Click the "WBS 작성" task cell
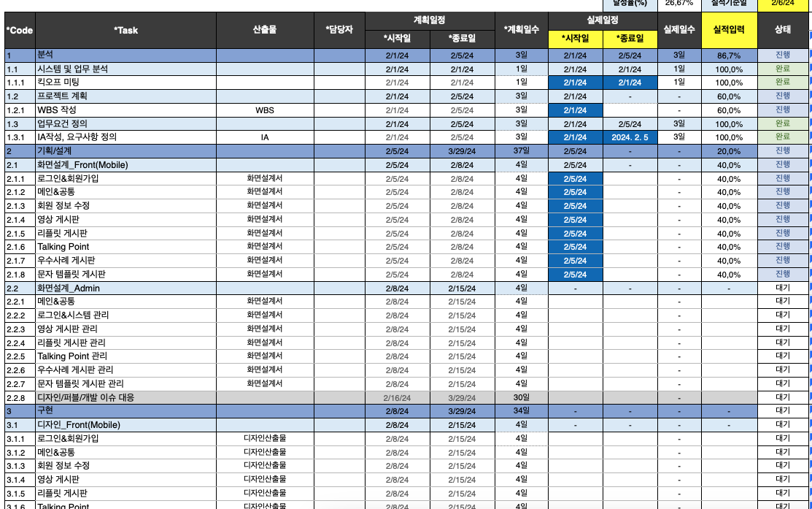This screenshot has width=812, height=509. click(x=125, y=110)
